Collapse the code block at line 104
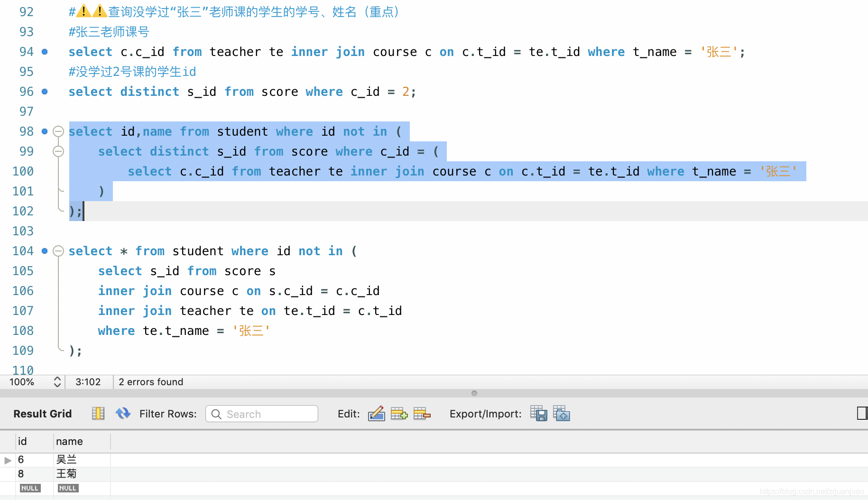Screen dimensions: 868x500 (58, 251)
